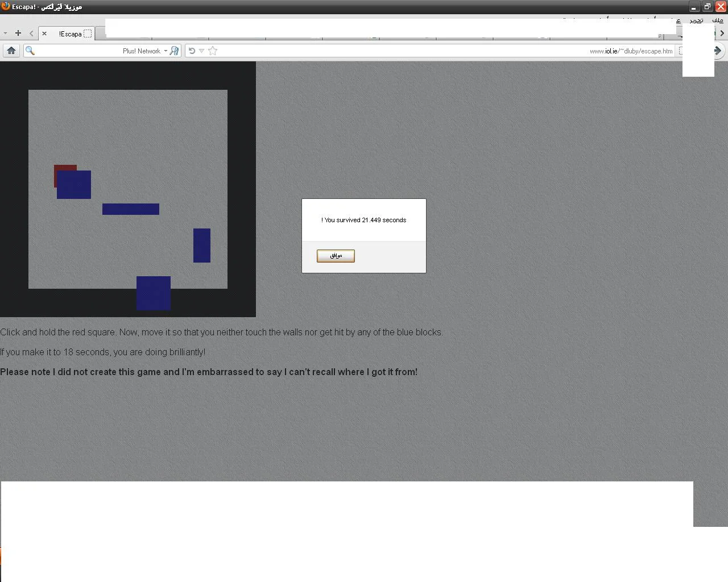Click the Home button in the toolbar
The image size is (728, 582).
11,51
